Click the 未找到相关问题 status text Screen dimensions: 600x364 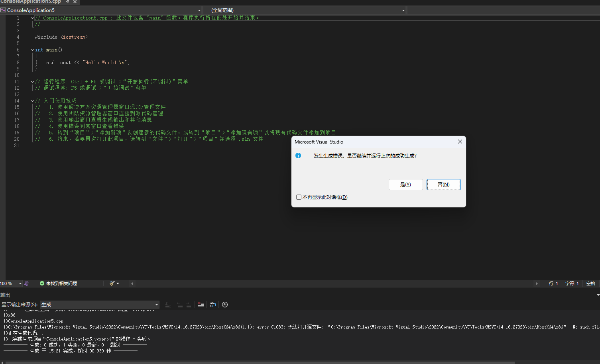click(61, 283)
